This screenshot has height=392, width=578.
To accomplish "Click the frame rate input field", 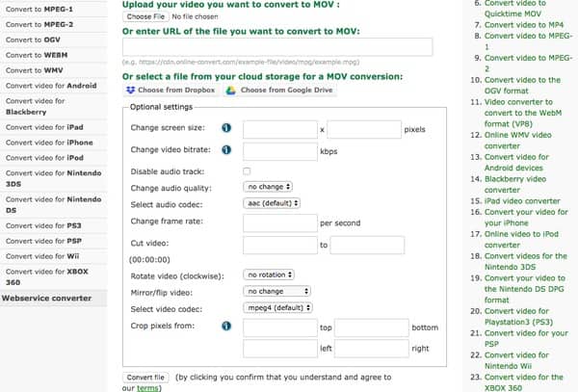I will (280, 222).
